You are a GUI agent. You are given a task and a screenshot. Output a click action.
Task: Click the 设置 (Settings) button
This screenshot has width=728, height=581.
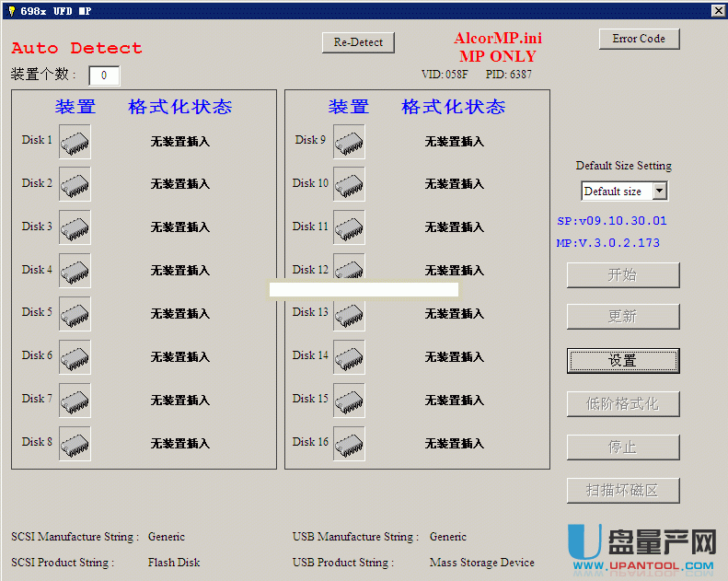623,361
